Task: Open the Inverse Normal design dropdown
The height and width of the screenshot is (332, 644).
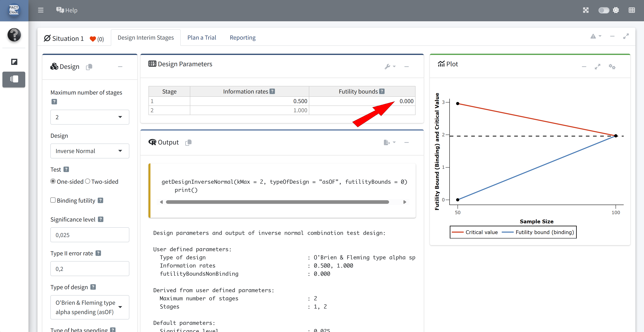Action: click(x=90, y=151)
